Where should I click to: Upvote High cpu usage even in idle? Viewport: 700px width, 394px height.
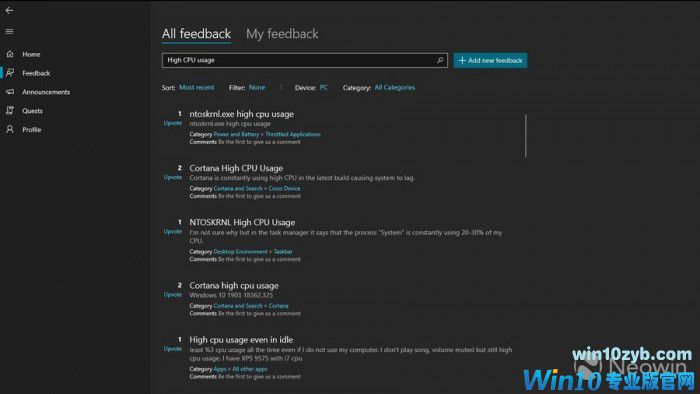pos(172,349)
